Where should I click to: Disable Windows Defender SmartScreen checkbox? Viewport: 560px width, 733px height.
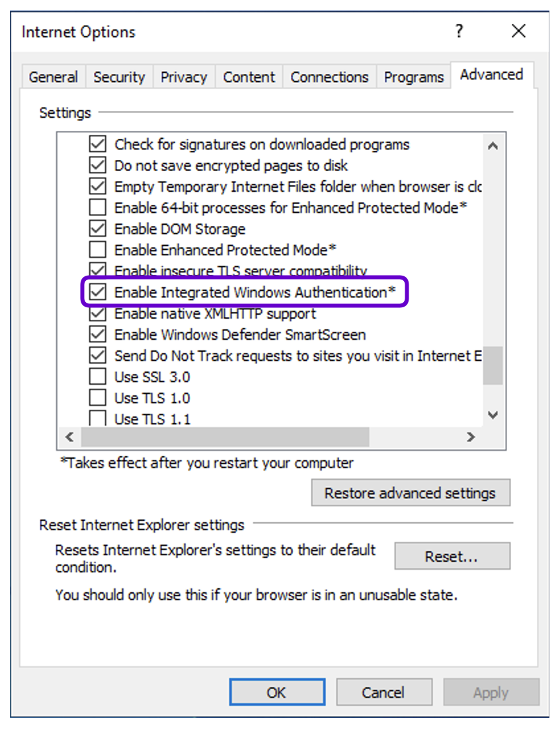[x=98, y=334]
